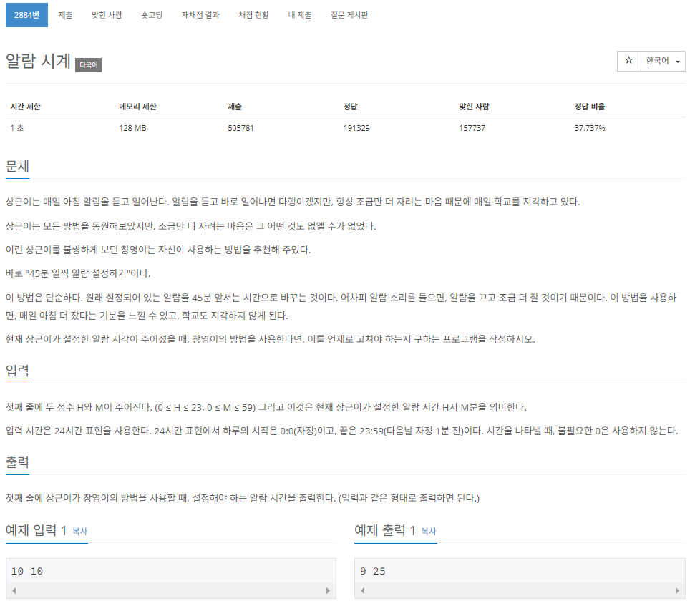The image size is (700, 606).
Task: Select the highlighted 2884번 tab
Action: tap(26, 14)
